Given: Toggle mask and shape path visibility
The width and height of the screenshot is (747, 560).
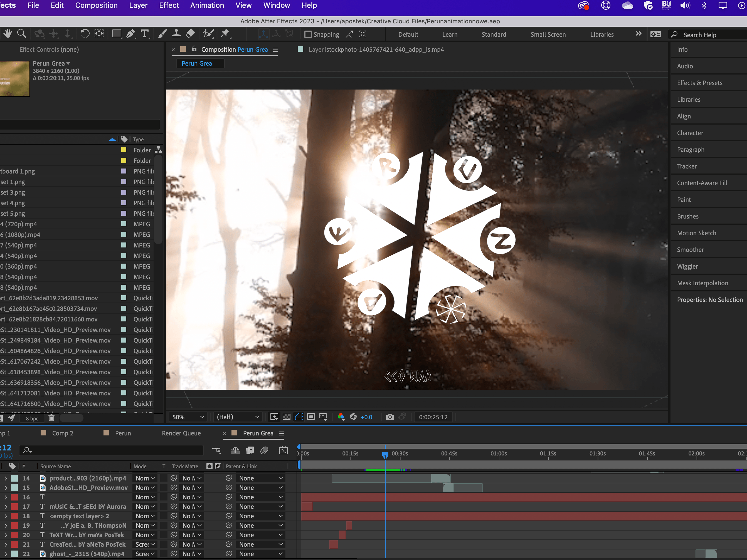Looking at the screenshot, I should click(299, 417).
